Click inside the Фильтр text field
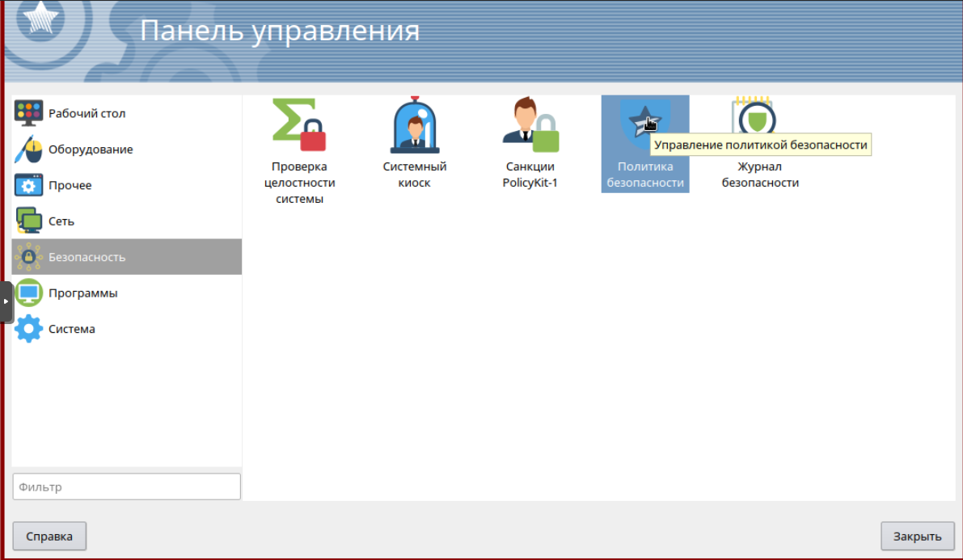This screenshot has width=963, height=560. (x=126, y=486)
